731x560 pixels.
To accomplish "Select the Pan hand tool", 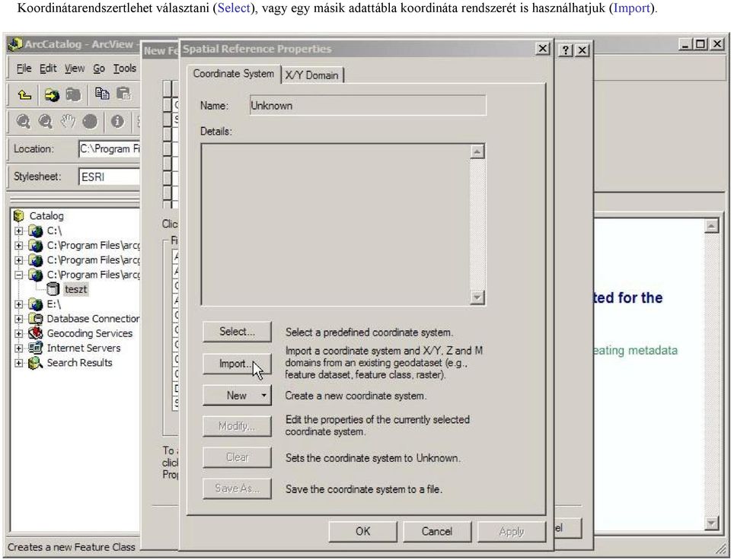I will 68,122.
